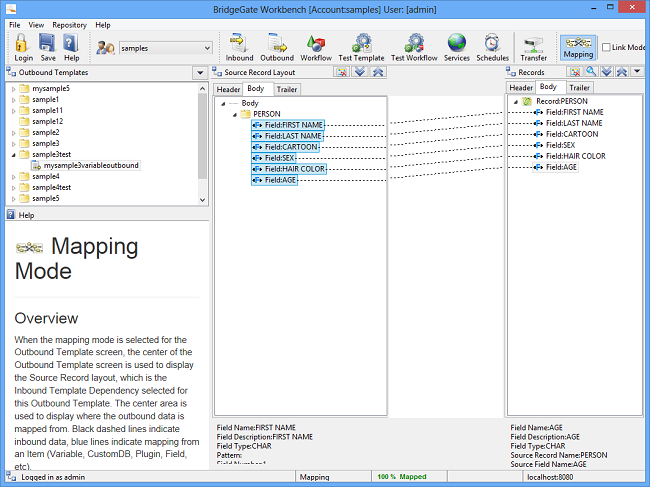Click the Help panel header
Image resolution: width=650 pixels, height=487 pixels.
click(107, 215)
